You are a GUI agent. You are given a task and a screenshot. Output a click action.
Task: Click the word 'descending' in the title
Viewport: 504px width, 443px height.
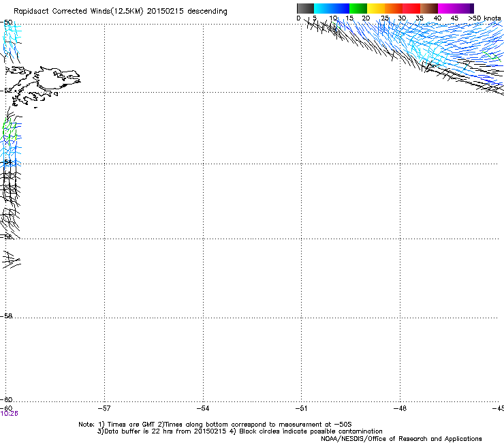coord(207,12)
